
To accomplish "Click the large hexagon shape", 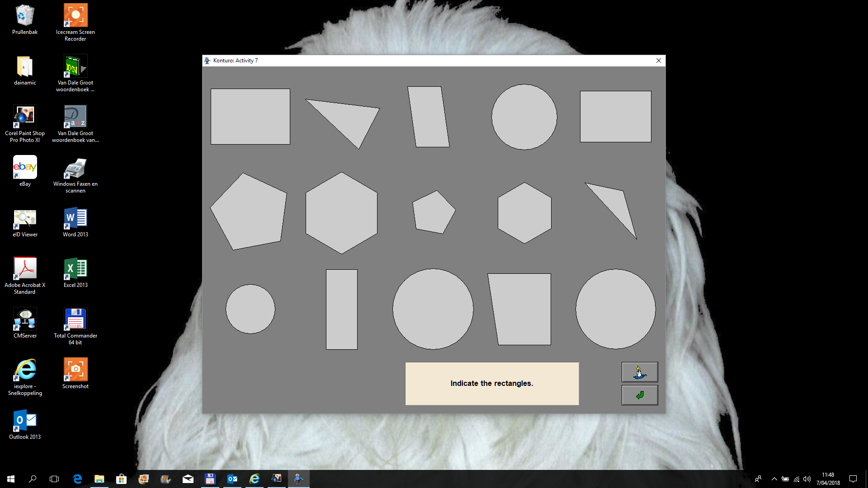I will coord(341,213).
